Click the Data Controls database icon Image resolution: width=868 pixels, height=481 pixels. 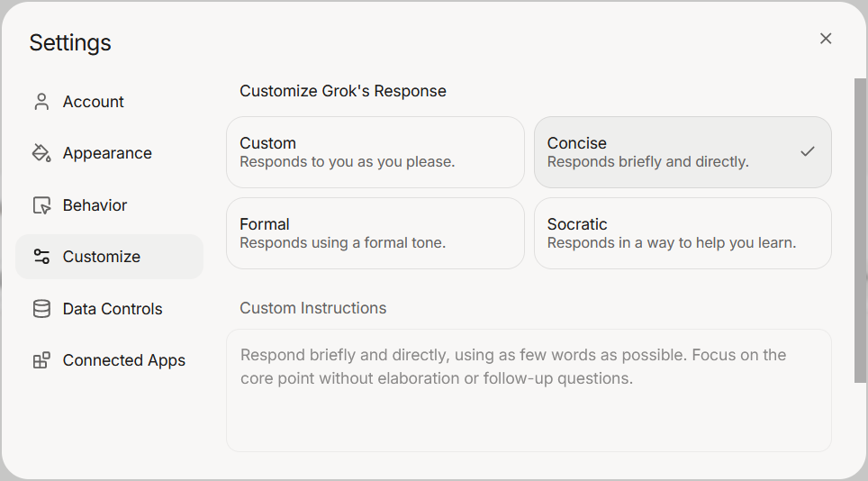click(41, 309)
